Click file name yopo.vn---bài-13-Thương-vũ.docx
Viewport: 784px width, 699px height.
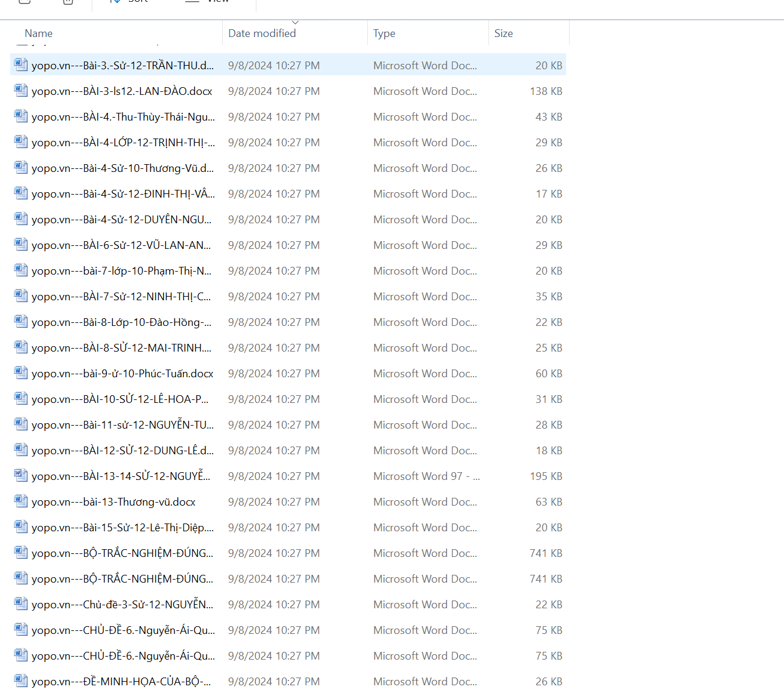coord(113,502)
